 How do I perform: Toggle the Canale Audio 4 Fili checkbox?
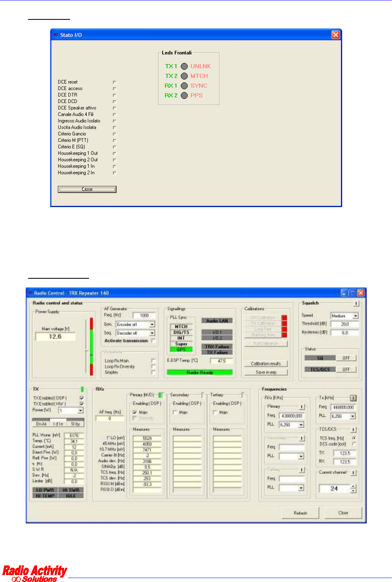pos(114,114)
